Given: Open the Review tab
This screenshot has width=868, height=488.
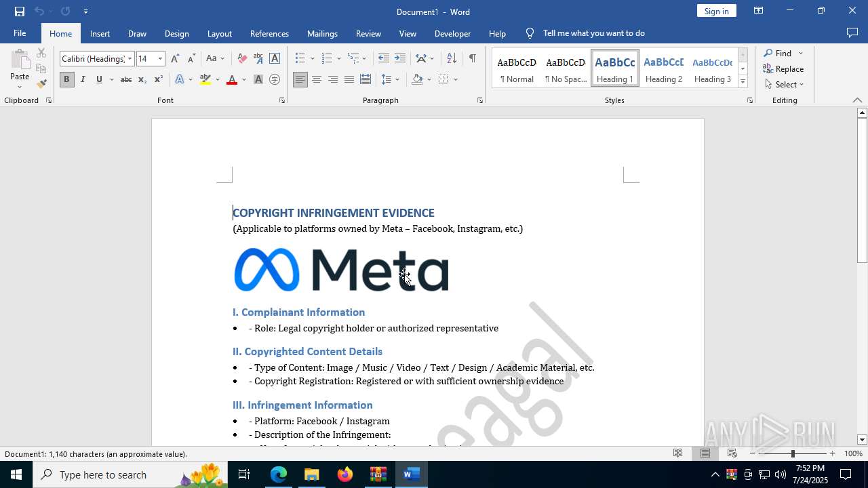Looking at the screenshot, I should (368, 33).
